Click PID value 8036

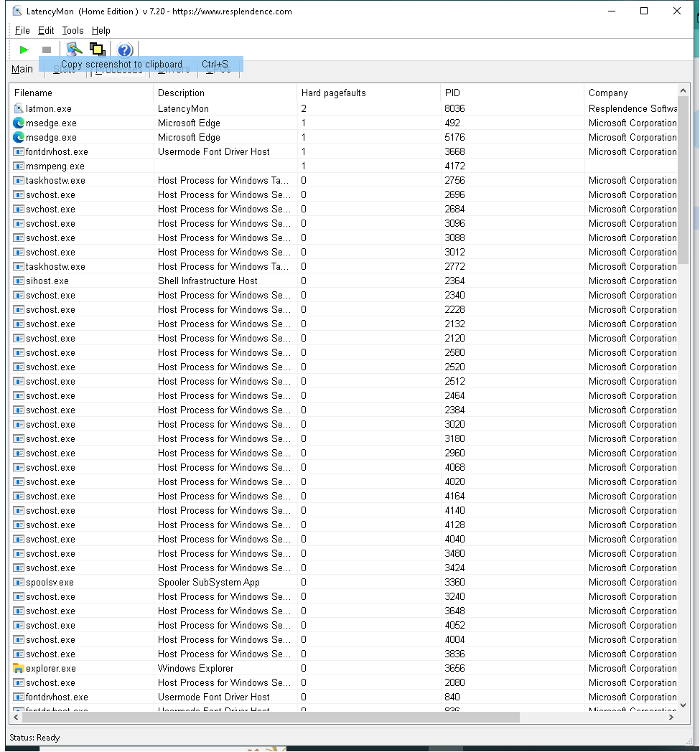coord(454,108)
